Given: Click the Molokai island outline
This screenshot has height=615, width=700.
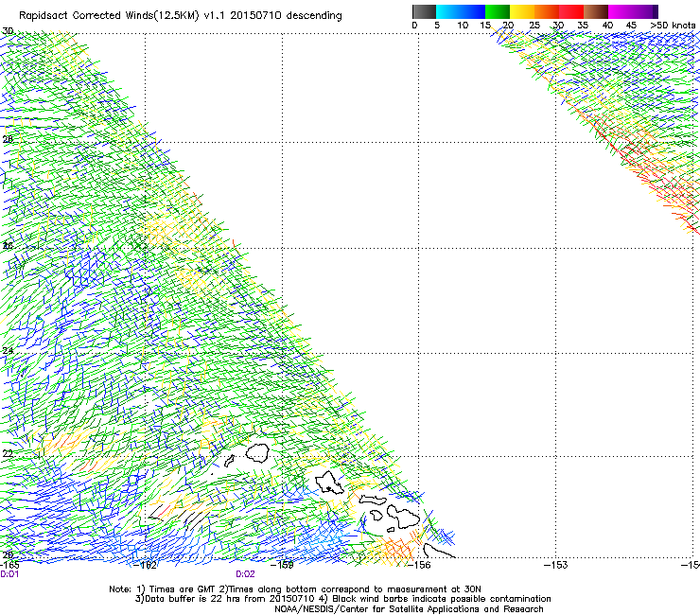Looking at the screenshot, I should click(373, 500).
